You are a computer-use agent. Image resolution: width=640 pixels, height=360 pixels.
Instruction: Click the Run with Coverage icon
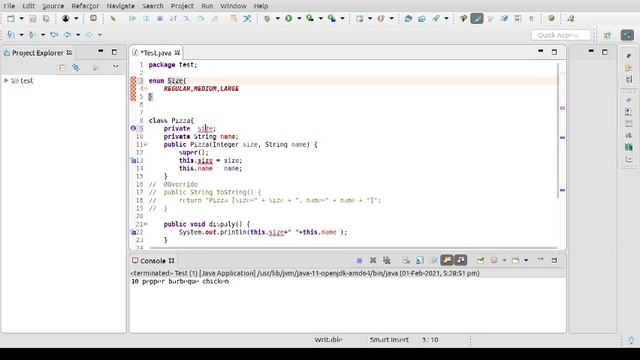pyautogui.click(x=310, y=18)
